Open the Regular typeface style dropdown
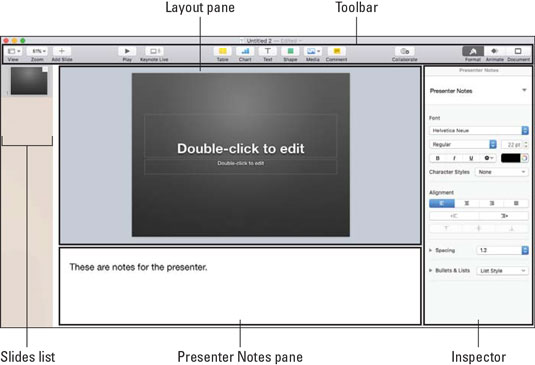535x365 pixels. point(463,145)
